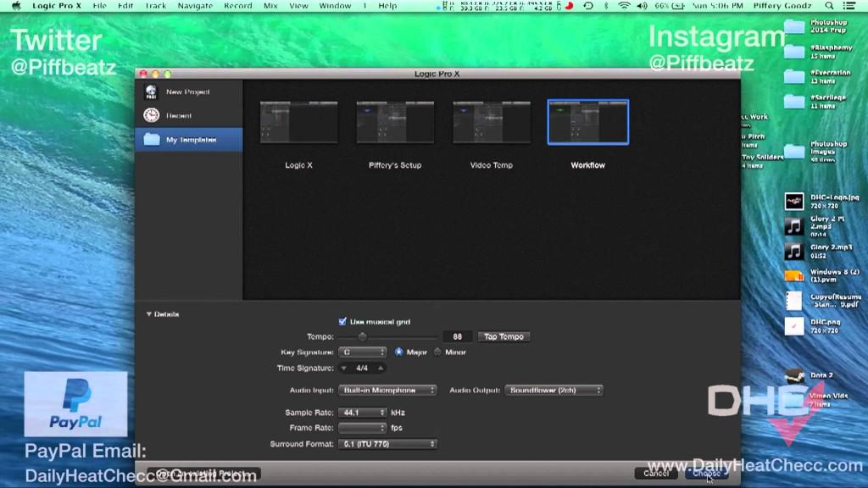Click the Choose button
This screenshot has height=488, width=868.
[705, 474]
